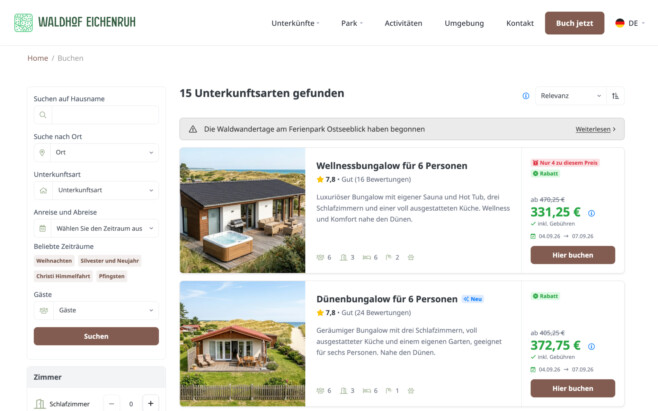
Task: Click the pet icon in the Dünenbungalow features
Action: click(411, 390)
